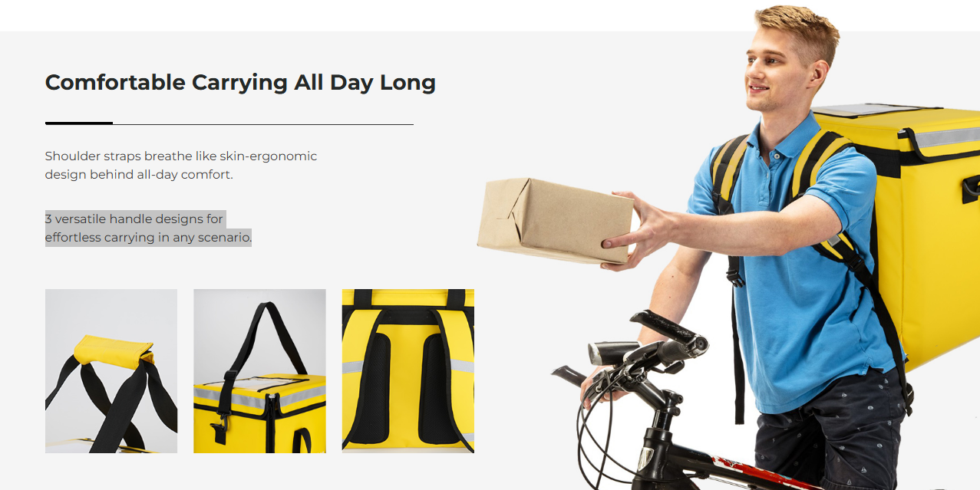Click the cardboard parcel in the courier's hand

coord(555,220)
